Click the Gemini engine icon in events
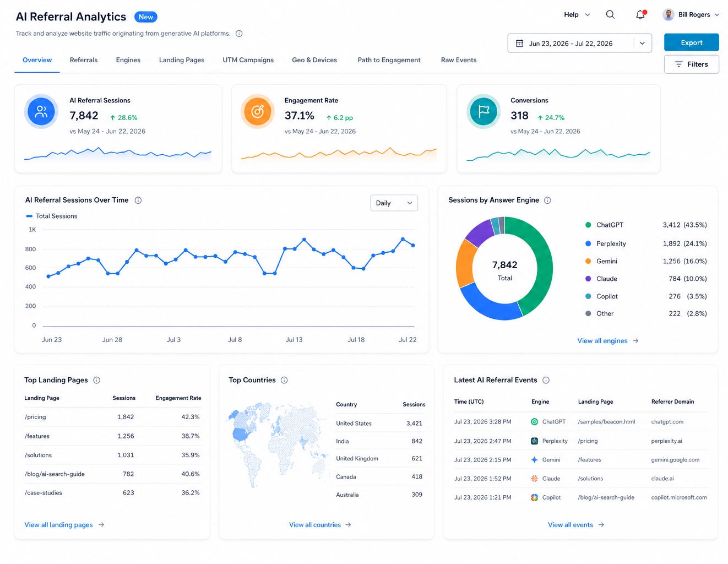 coord(534,460)
